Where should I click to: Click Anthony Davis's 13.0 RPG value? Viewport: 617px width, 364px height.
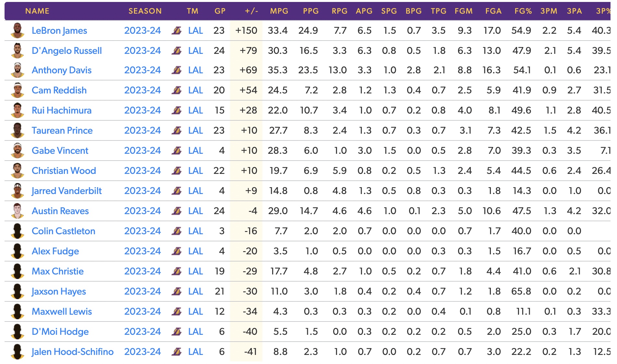point(338,70)
